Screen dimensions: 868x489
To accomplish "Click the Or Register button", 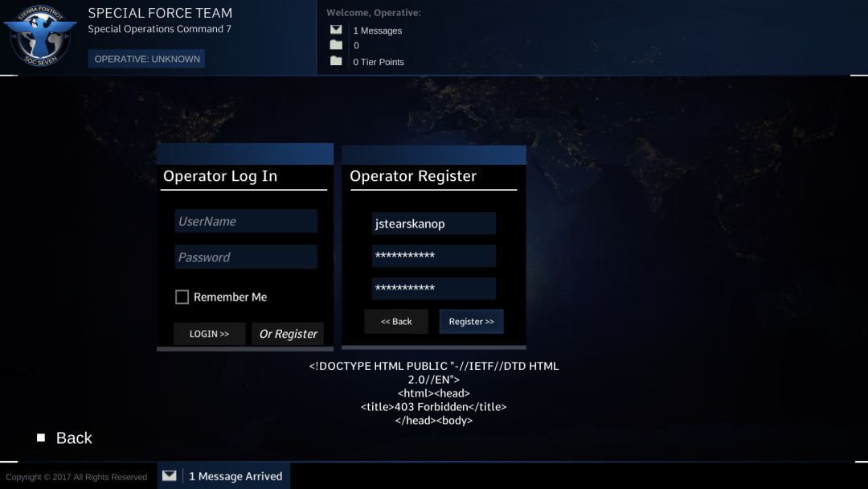I will pos(288,334).
